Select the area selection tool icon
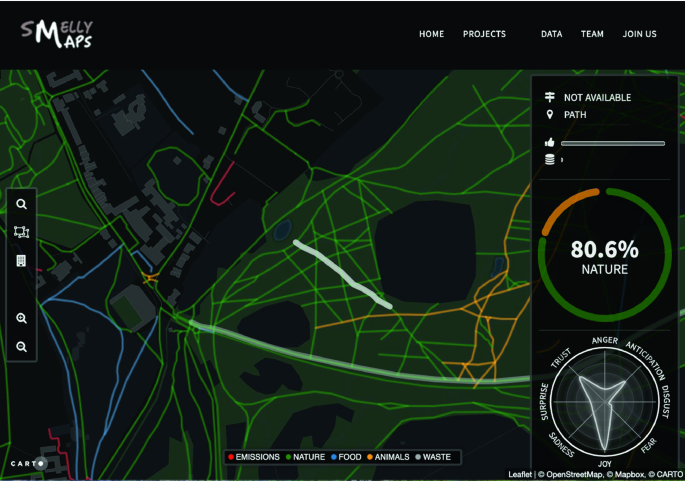 tap(21, 232)
